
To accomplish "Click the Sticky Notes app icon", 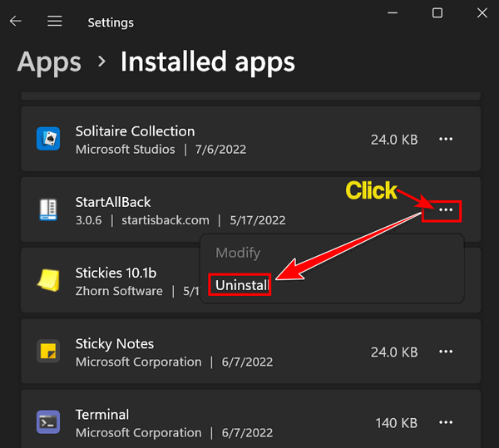I will coord(48,351).
